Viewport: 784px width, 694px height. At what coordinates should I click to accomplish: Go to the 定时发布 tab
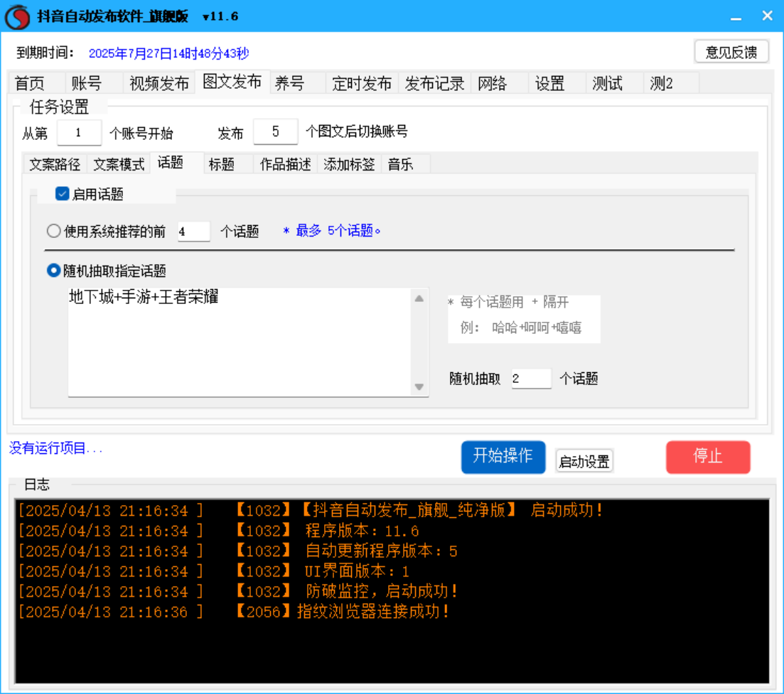click(362, 83)
